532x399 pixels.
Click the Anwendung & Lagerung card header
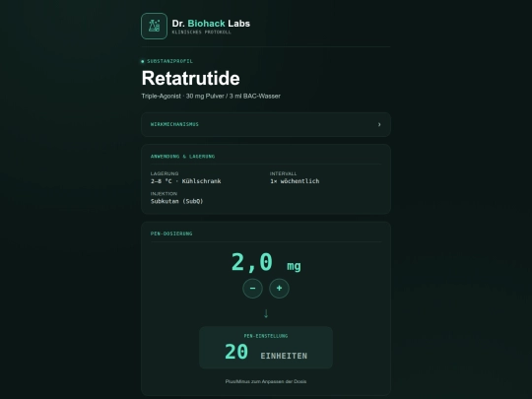pos(182,157)
